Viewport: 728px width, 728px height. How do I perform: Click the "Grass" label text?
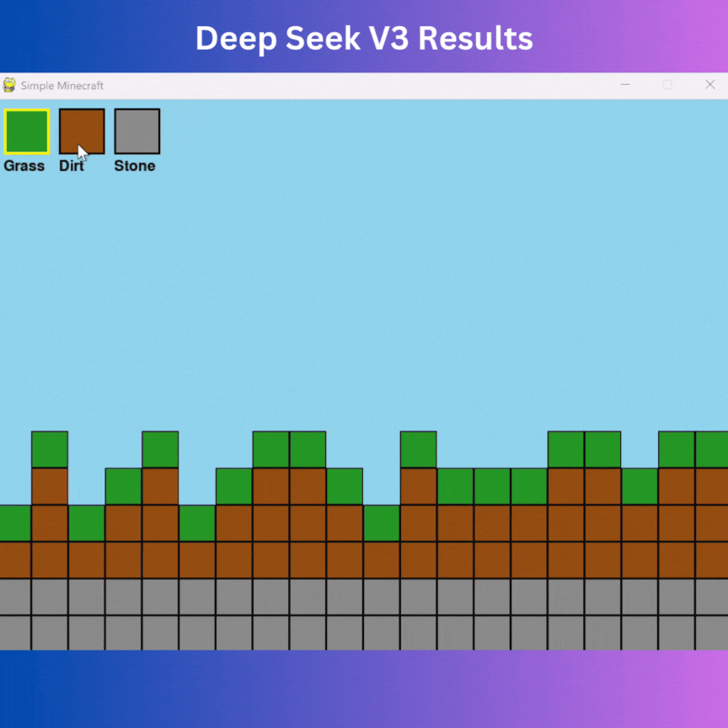tap(24, 166)
